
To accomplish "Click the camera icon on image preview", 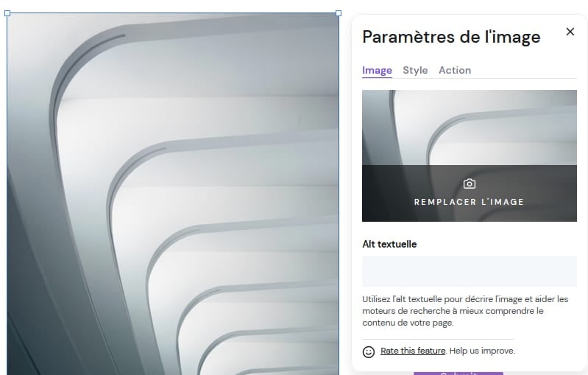I will coord(470,183).
